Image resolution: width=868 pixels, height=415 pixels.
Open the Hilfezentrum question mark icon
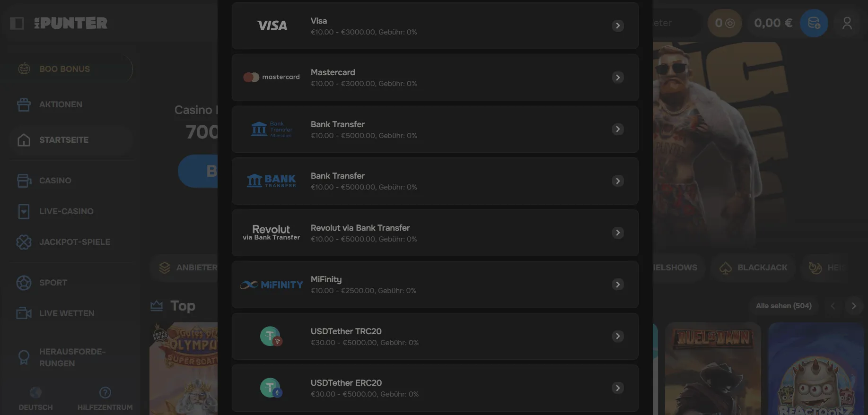pyautogui.click(x=105, y=393)
